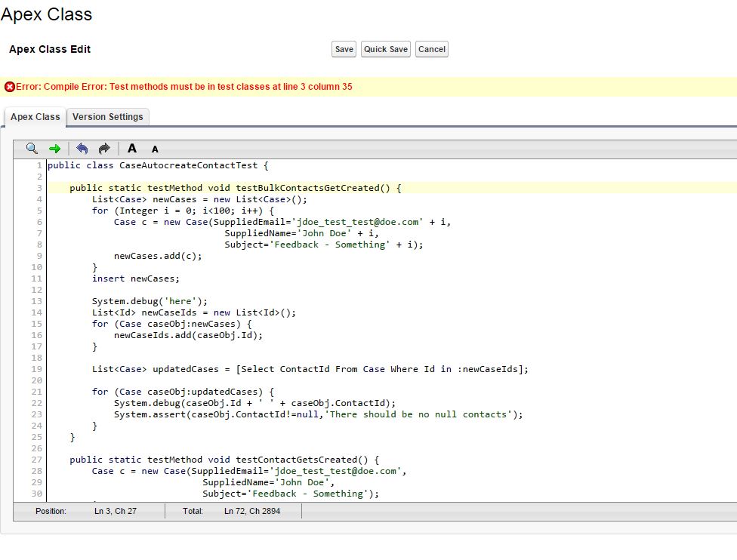Place cursor on the class declaration line
Image resolution: width=737 pixels, height=560 pixels.
coord(157,165)
